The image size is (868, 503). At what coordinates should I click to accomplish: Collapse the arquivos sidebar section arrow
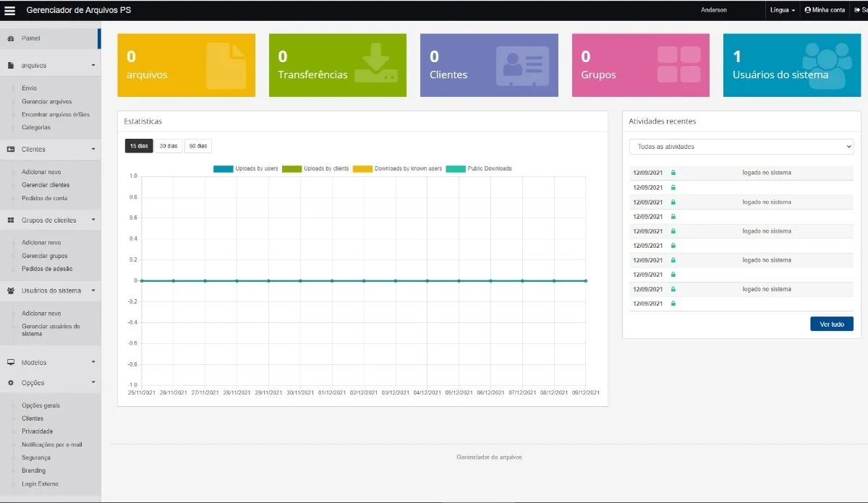(93, 65)
